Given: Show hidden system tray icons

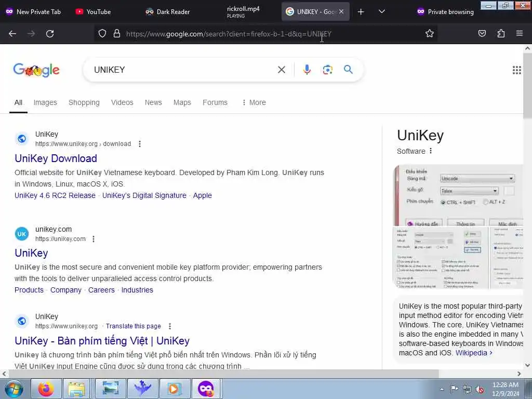Looking at the screenshot, I should pyautogui.click(x=442, y=390).
